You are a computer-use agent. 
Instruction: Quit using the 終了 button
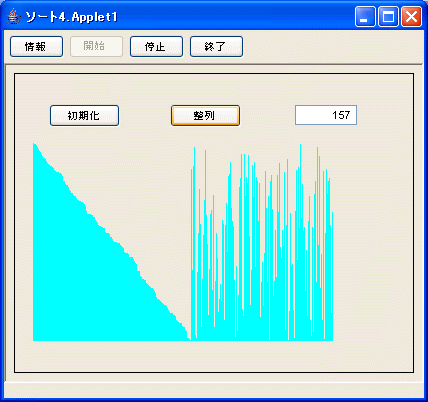[x=216, y=47]
